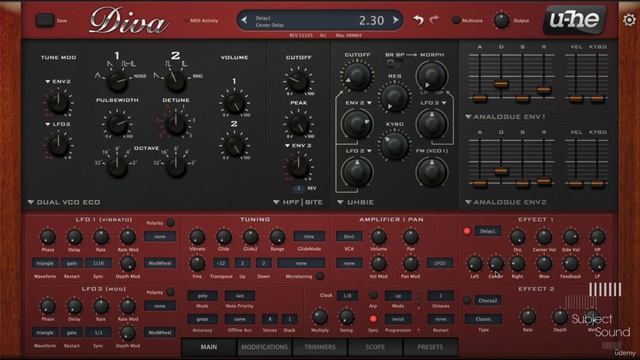The image size is (640, 360).
Task: Click the redo arrow icon
Action: pos(434,19)
